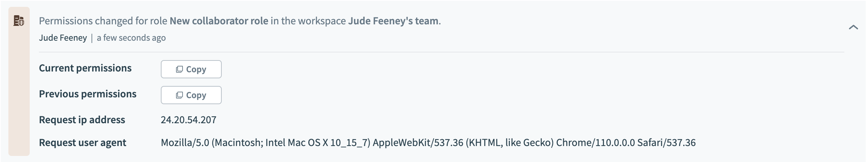Click the "Request ip address" label
Screen dimensions: 868x162
[82, 120]
